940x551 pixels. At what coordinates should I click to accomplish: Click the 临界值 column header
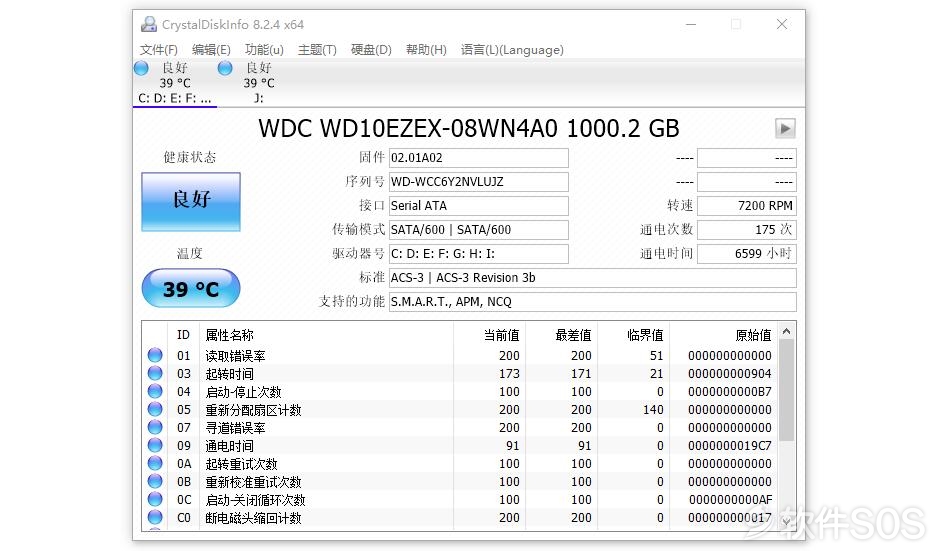click(645, 335)
